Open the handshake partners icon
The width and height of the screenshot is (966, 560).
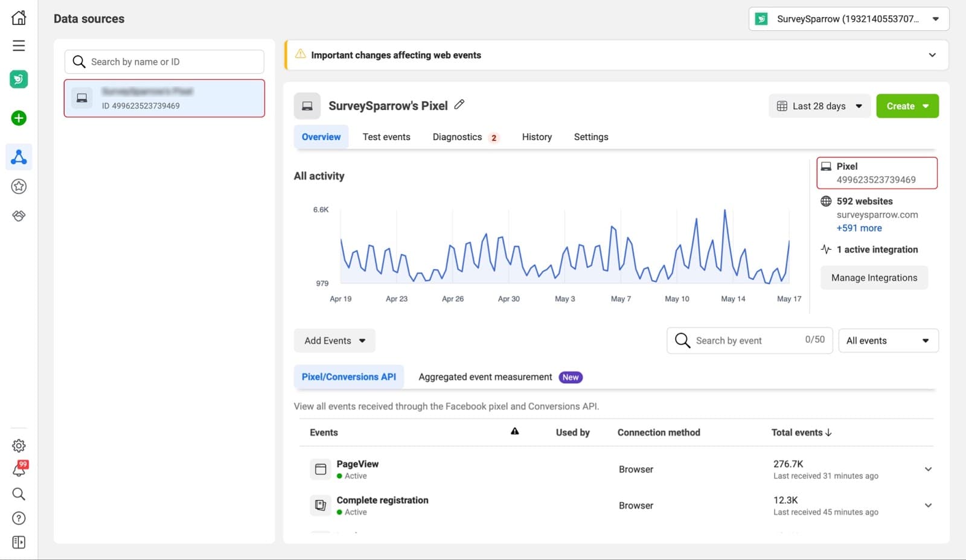pos(19,215)
